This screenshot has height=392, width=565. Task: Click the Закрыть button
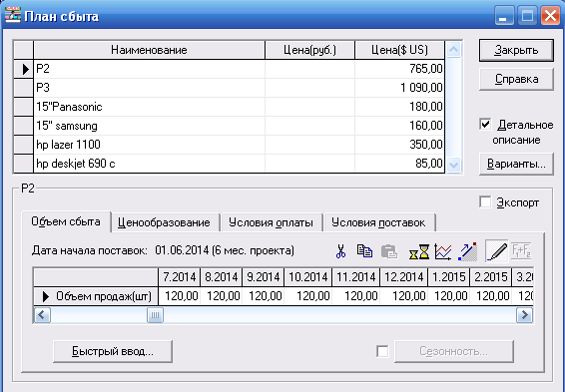[516, 50]
